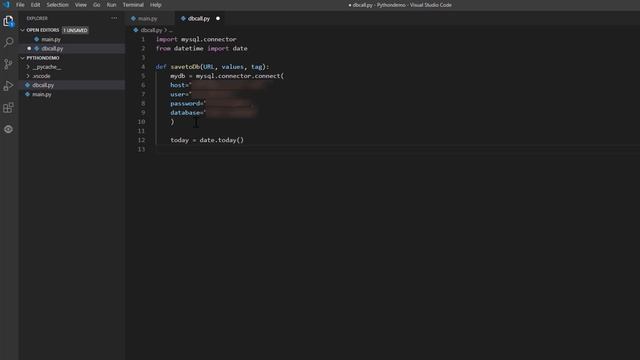Viewport: 640px width, 360px height.
Task: Click 'import mysql.connector' on line 1
Action: pyautogui.click(x=196, y=40)
